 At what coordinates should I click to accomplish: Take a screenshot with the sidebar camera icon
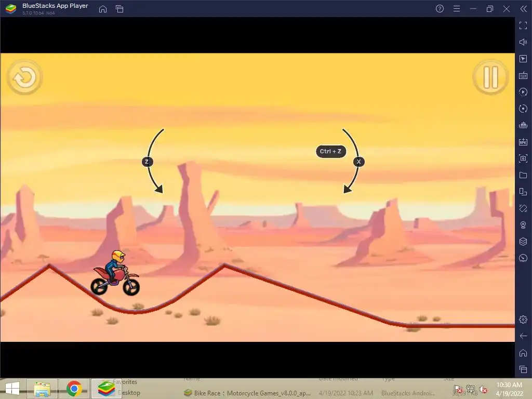523,158
